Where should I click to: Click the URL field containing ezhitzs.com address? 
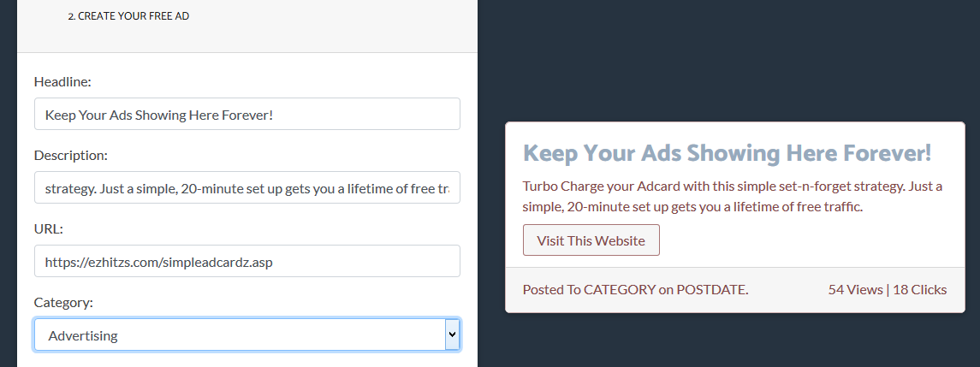click(246, 261)
